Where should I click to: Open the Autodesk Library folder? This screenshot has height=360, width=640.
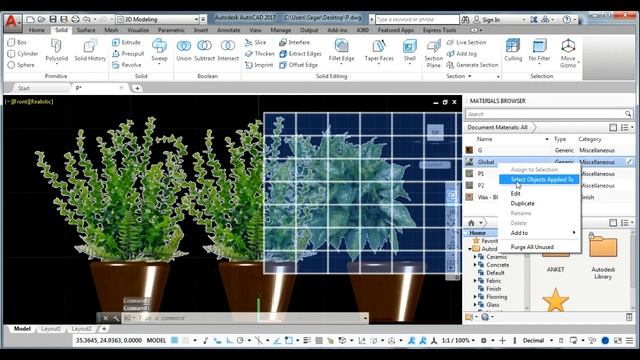point(603,255)
